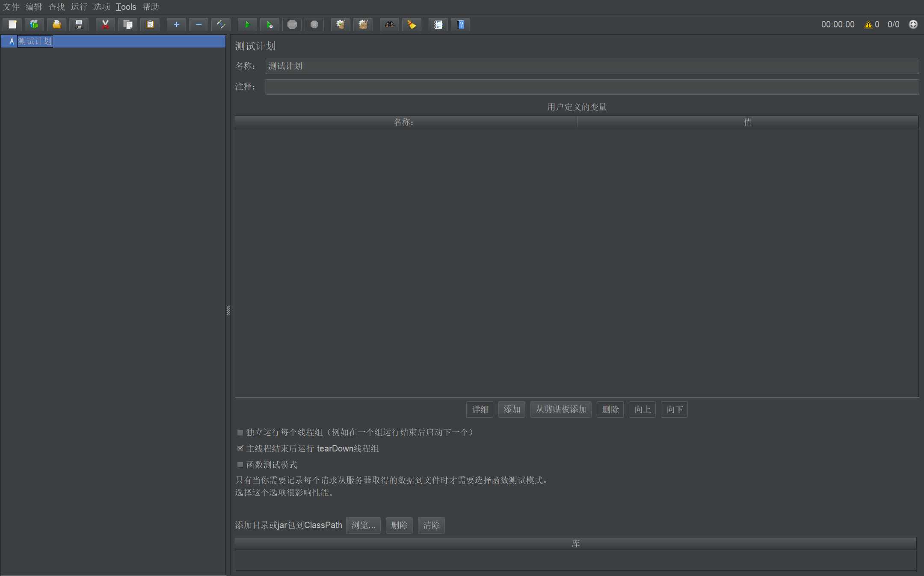The image size is (924, 576).
Task: Open the Function helper list icon
Action: 438,24
